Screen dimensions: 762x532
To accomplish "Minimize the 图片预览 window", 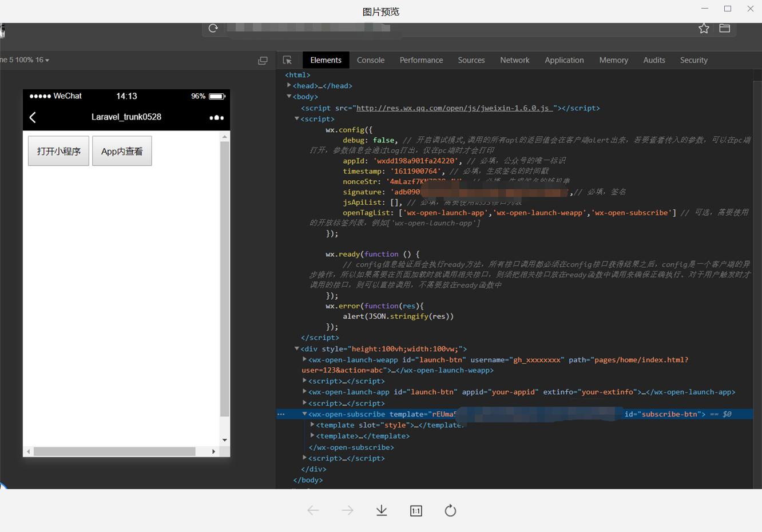I will click(705, 9).
